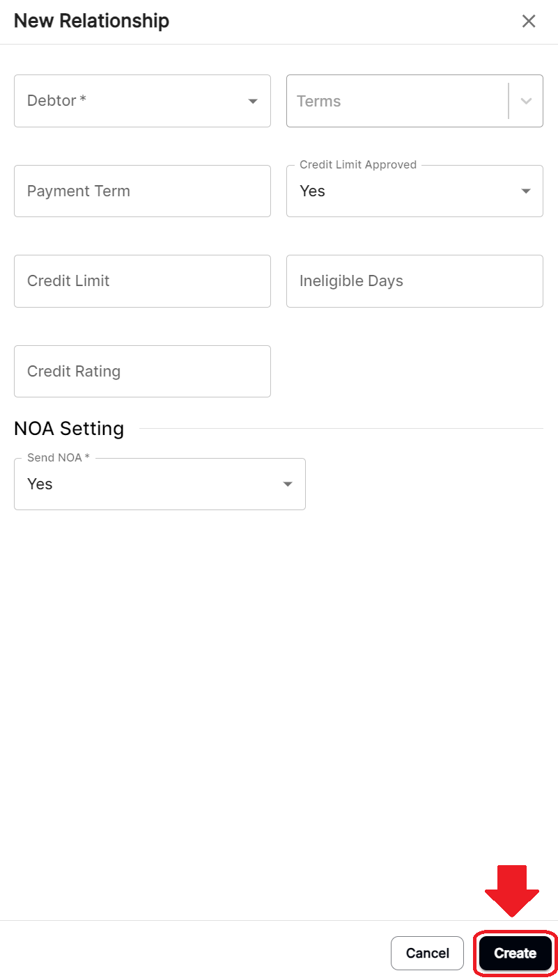This screenshot has height=980, width=558.
Task: Click the X icon to dismiss the dialog
Action: tap(528, 21)
